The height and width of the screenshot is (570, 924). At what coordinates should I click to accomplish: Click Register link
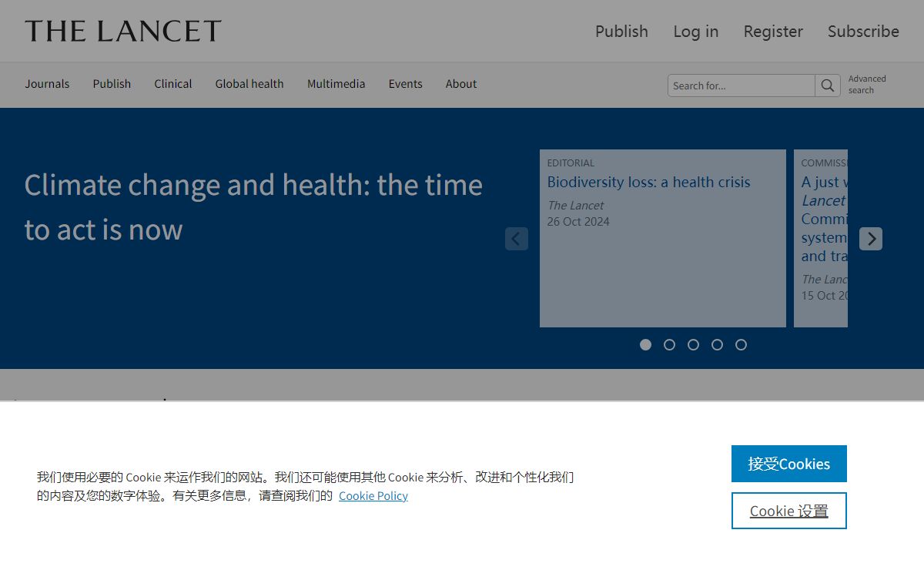773,32
